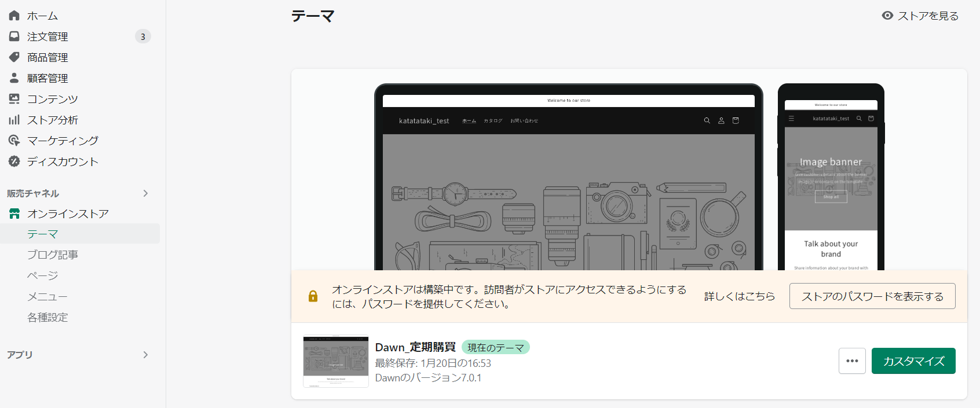This screenshot has height=408, width=980.
Task: Click the テーマ page heading
Action: (313, 16)
